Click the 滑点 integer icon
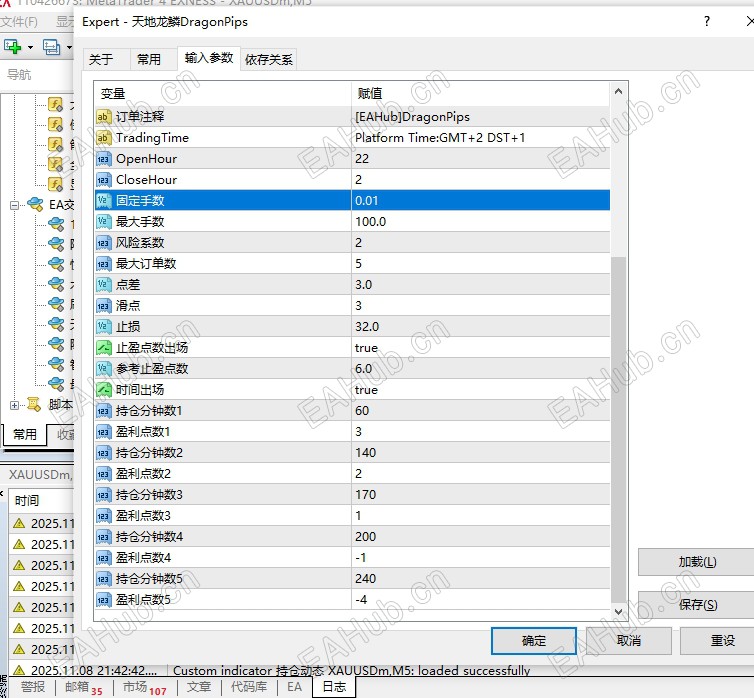Screen dimensions: 754x698 [x=103, y=306]
